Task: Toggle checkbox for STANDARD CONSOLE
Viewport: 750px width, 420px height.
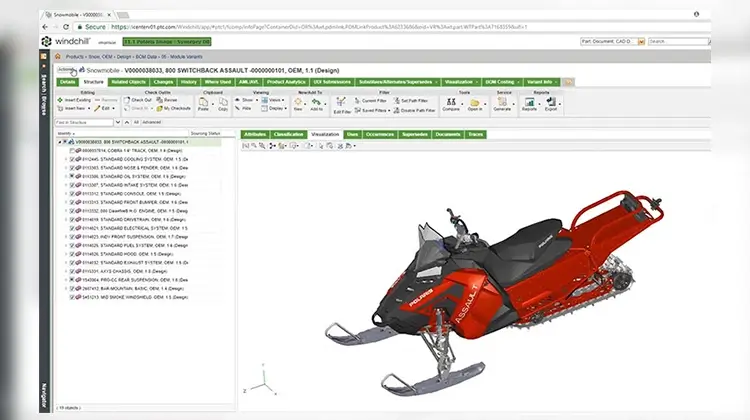Action: click(x=72, y=194)
